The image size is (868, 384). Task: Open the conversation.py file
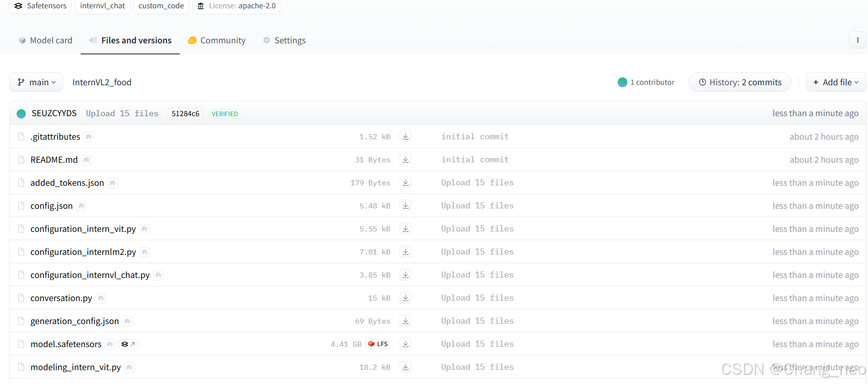[61, 298]
